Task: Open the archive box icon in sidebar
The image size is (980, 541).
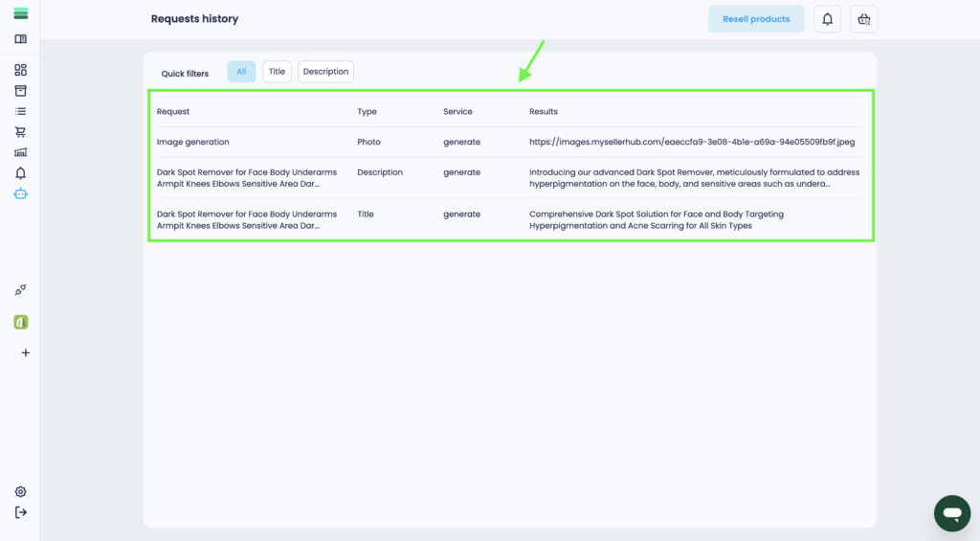Action: pos(20,91)
